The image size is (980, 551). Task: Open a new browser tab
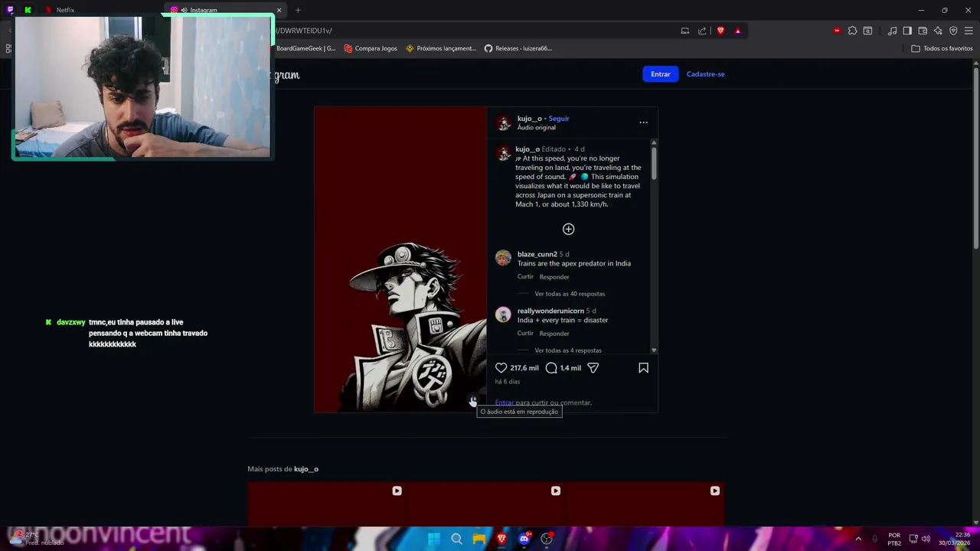(298, 10)
